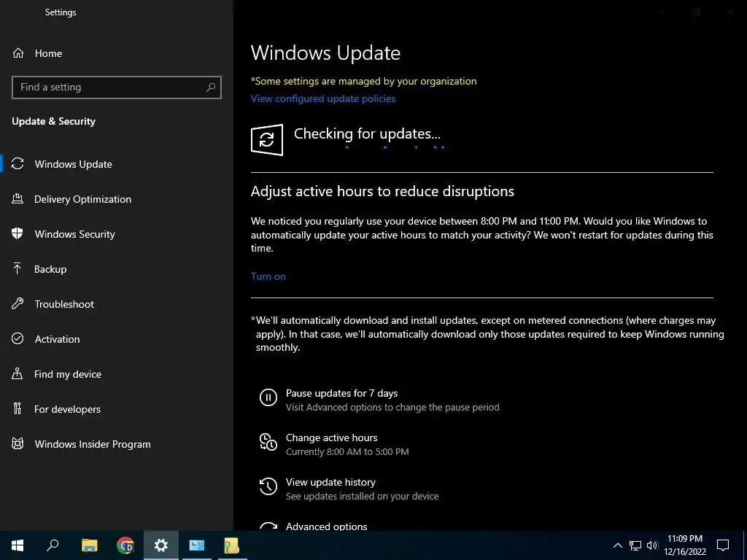
Task: Click the volume speaker tray icon
Action: coord(652,545)
